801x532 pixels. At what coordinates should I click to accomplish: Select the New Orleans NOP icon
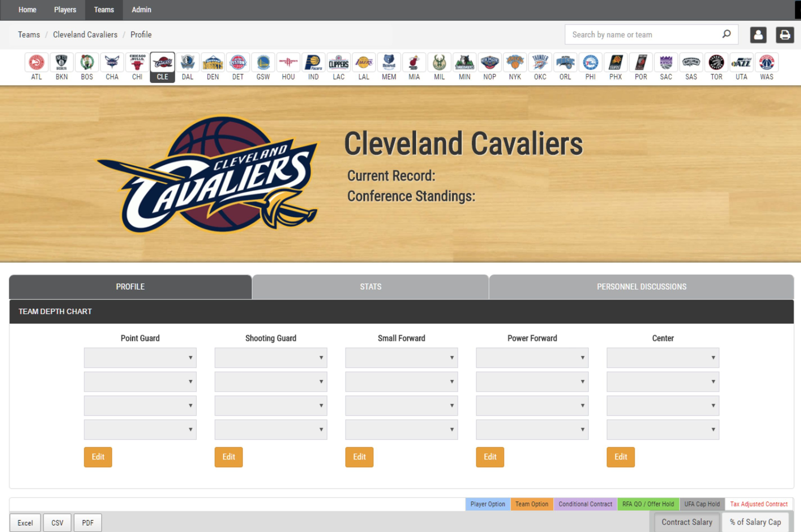click(x=490, y=67)
